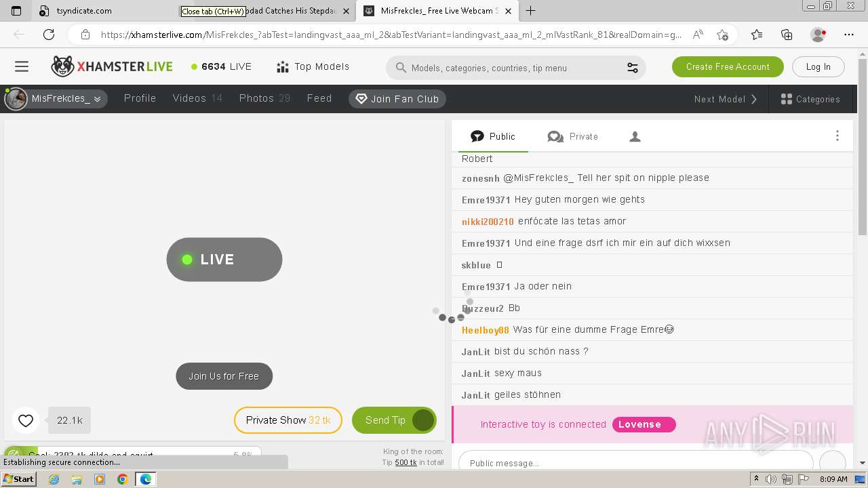Switch to Private chat tab
The height and width of the screenshot is (488, 868).
(x=573, y=136)
